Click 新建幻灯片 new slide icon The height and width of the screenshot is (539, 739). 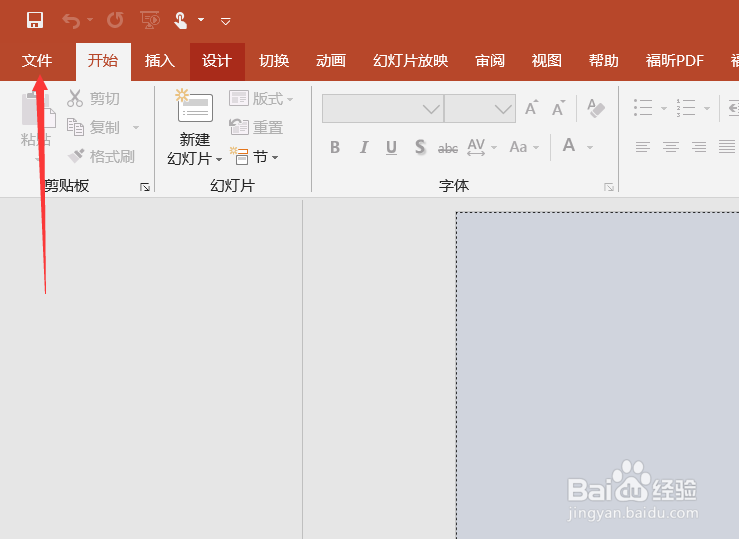[x=194, y=106]
